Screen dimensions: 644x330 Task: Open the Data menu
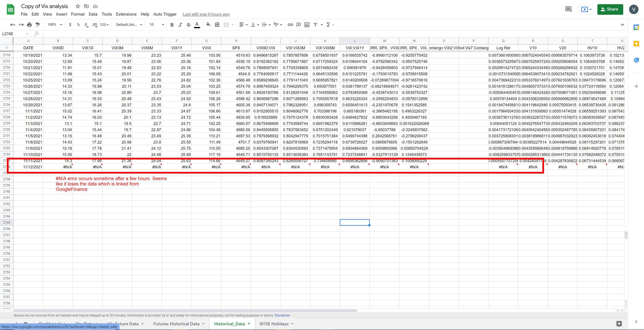tap(93, 14)
